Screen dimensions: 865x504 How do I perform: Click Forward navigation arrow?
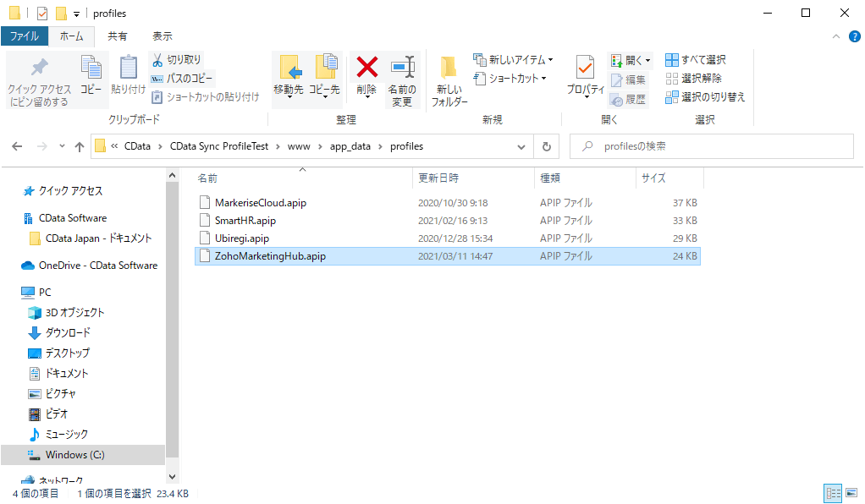pyautogui.click(x=42, y=146)
